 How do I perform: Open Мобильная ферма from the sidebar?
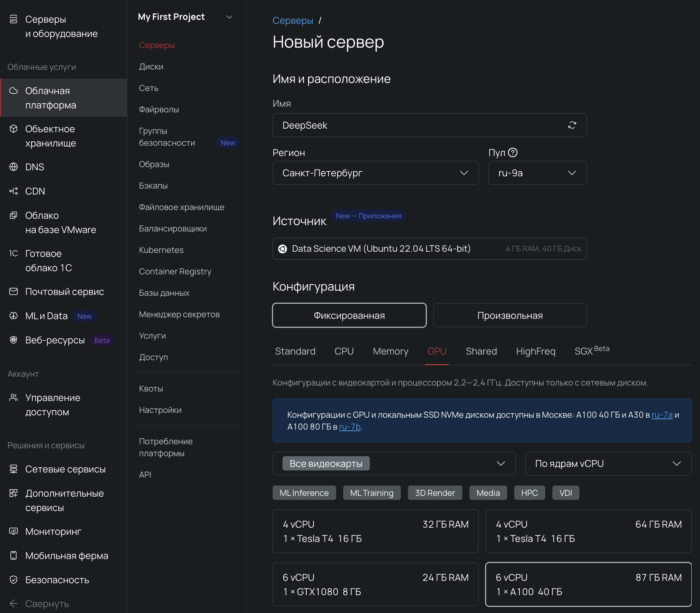point(67,555)
